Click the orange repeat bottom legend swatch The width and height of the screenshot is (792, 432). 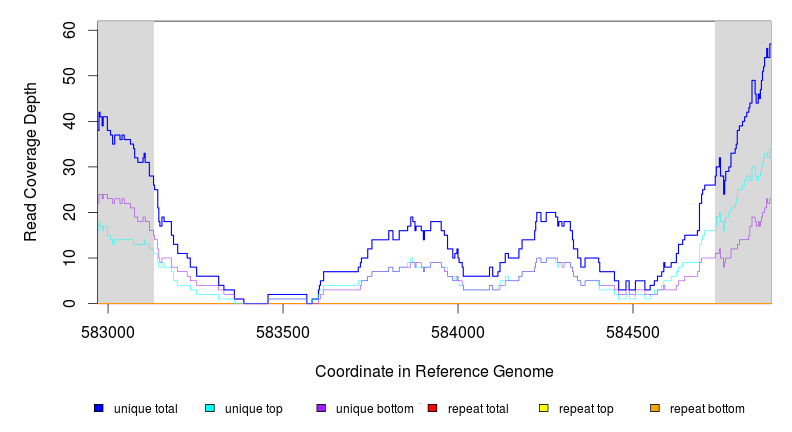[x=655, y=409]
